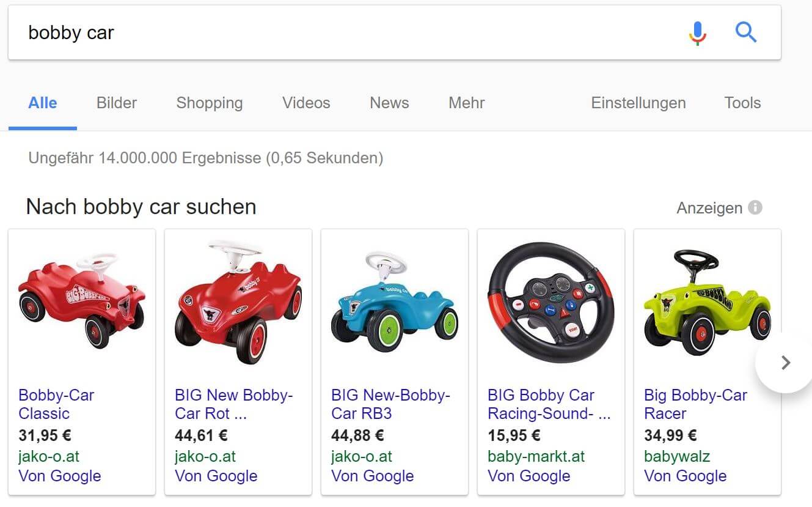Click the blue search magnifier icon
The width and height of the screenshot is (812, 507).
[x=746, y=32]
